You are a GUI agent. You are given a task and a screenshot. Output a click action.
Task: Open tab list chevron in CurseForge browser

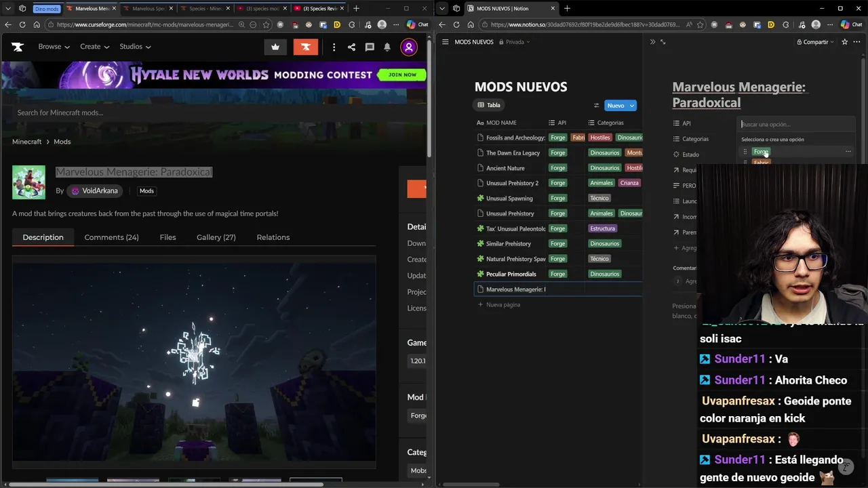coord(8,8)
